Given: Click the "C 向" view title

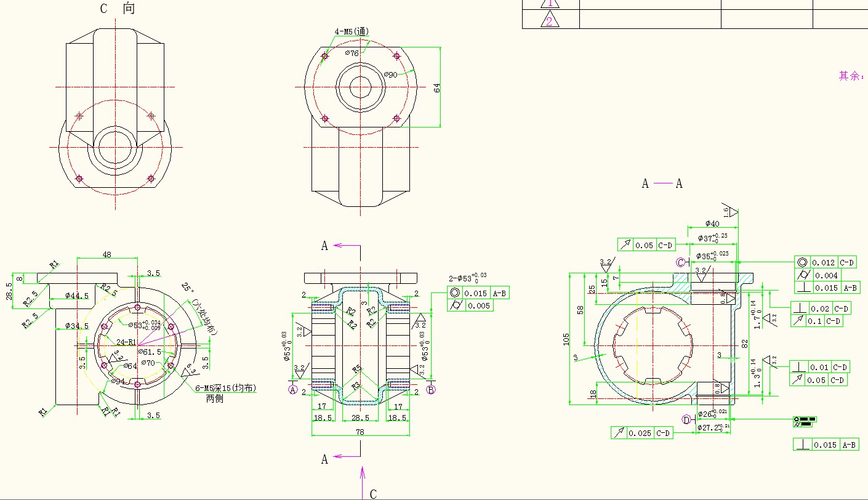Looking at the screenshot, I should tap(117, 9).
